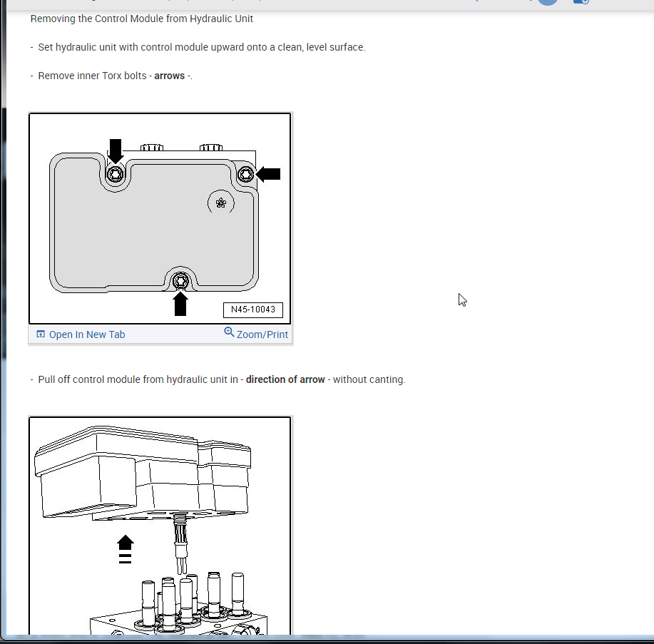Click the Open In New Tab link text

[x=87, y=334]
